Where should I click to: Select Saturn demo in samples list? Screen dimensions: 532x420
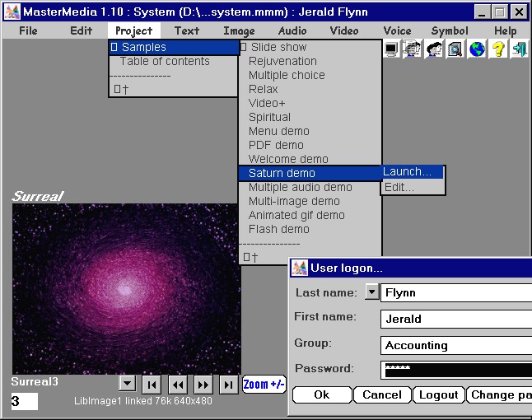click(310, 173)
